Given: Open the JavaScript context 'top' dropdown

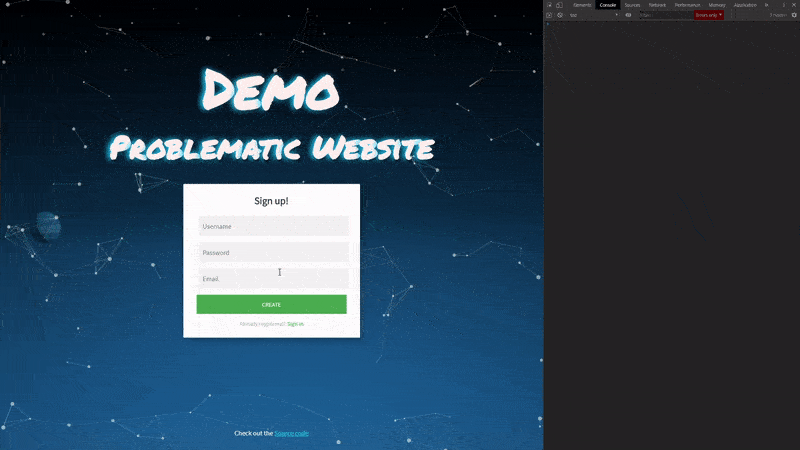Looking at the screenshot, I should coord(593,15).
